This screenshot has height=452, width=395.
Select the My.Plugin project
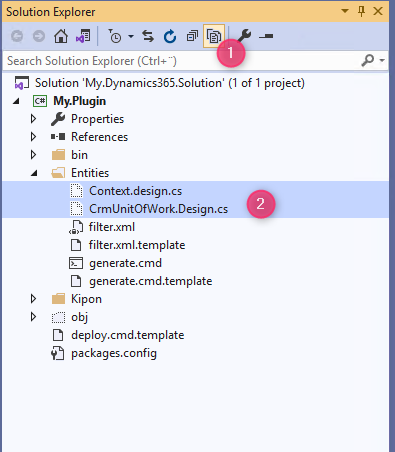point(79,101)
